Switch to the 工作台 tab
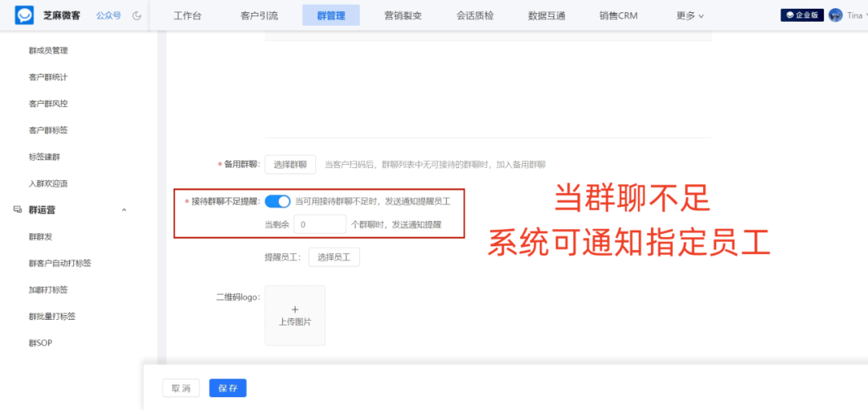Image resolution: width=868 pixels, height=410 pixels. pyautogui.click(x=187, y=15)
